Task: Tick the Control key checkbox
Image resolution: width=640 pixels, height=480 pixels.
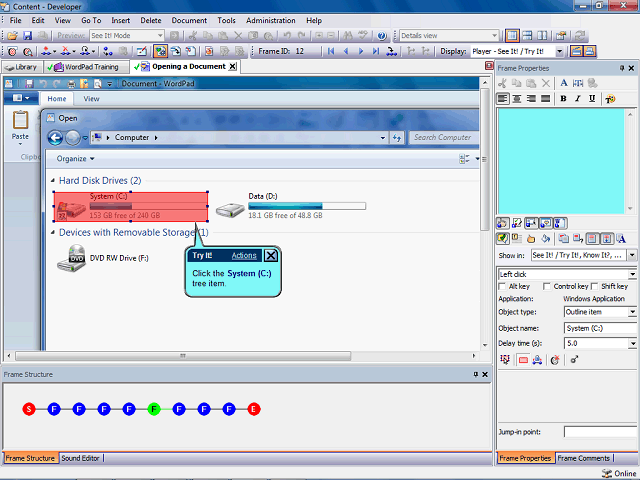Action: [547, 287]
